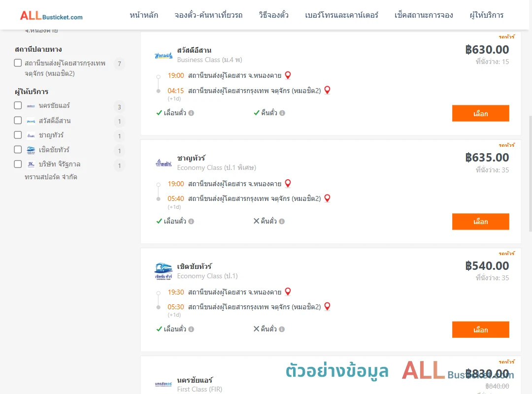Click the ฿635.00 price text
The width and height of the screenshot is (532, 394).
pos(487,158)
